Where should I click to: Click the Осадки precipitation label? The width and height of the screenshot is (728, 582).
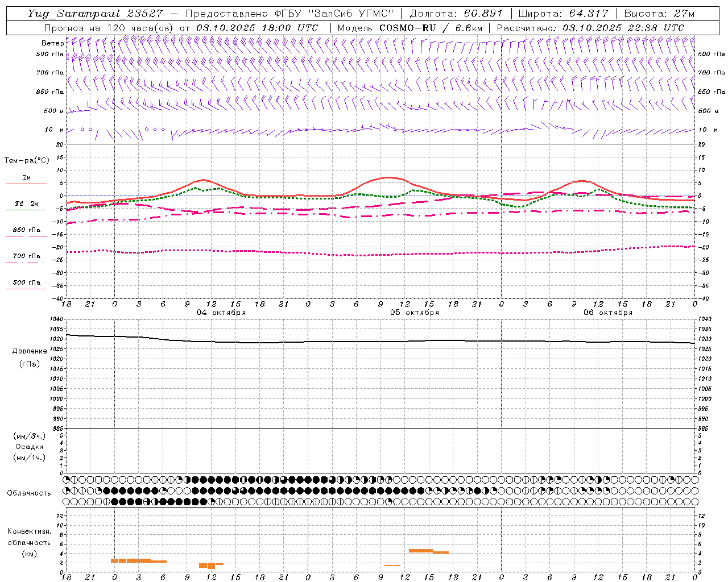coord(30,447)
